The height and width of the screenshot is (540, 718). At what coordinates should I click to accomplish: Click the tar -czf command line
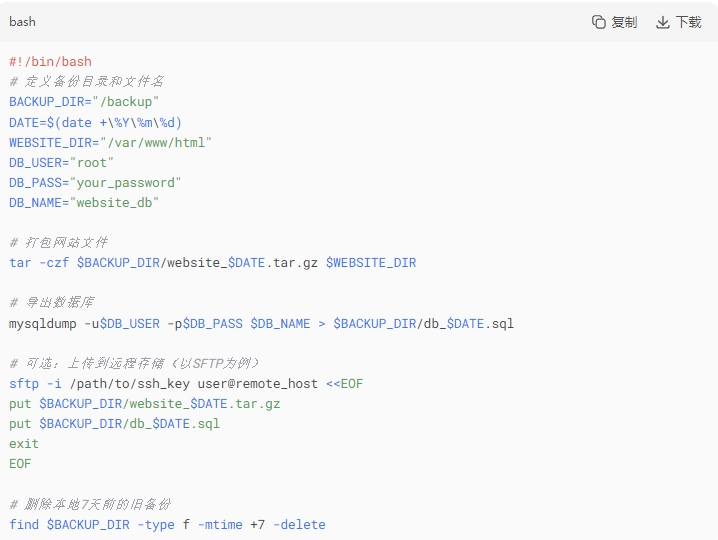(x=212, y=263)
